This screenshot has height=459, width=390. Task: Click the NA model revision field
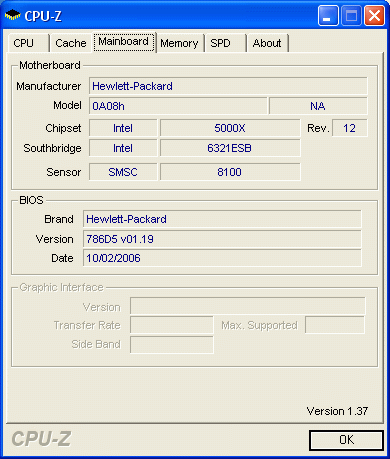click(x=318, y=106)
